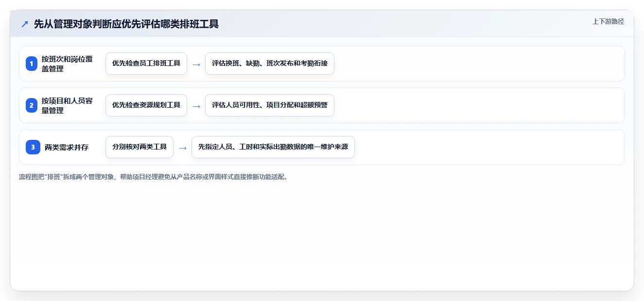The image size is (644, 301).
Task: Click the 上下游路径 label
Action: (x=608, y=21)
